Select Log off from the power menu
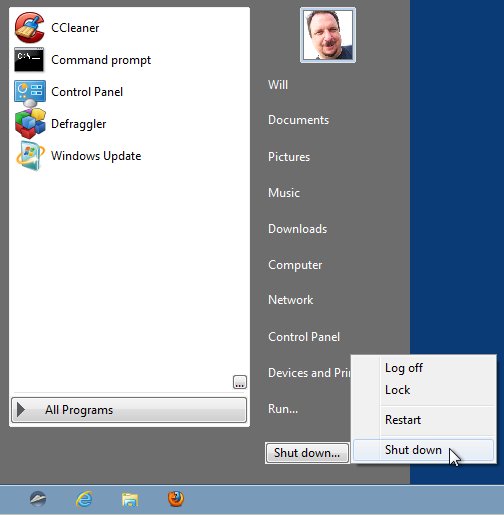 tap(404, 368)
